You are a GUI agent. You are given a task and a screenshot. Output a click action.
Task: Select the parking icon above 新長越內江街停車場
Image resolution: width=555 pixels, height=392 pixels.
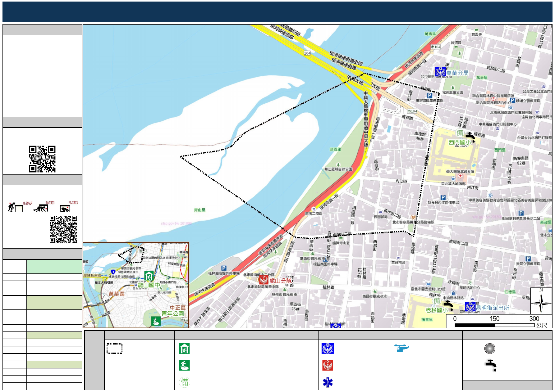point(443,197)
